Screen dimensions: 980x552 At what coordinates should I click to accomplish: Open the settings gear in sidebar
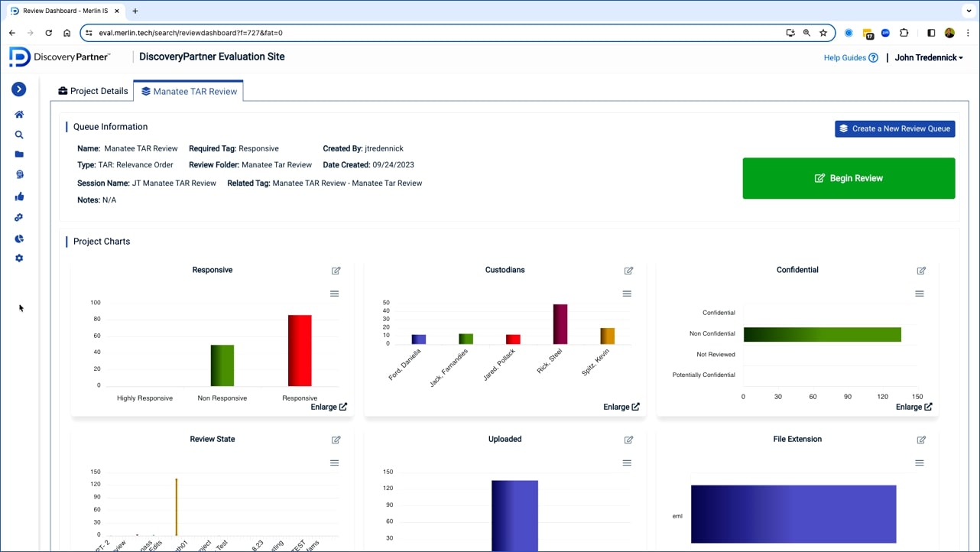tap(19, 258)
